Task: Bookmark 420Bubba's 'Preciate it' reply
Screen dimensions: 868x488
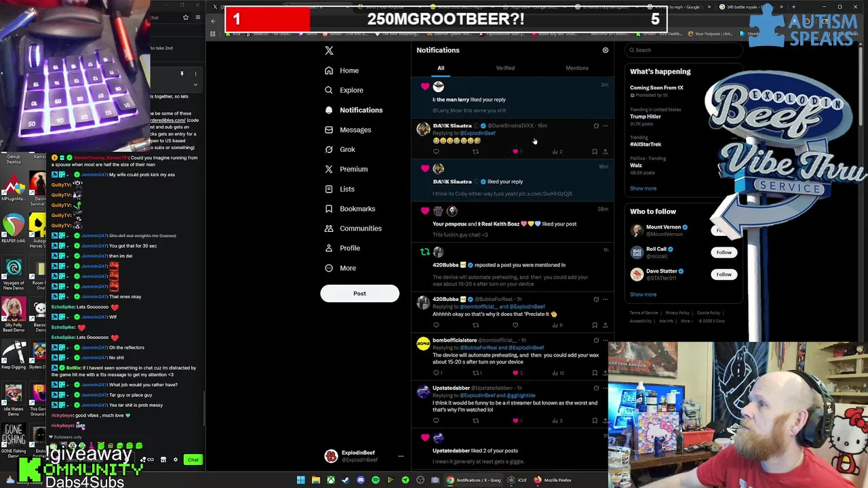Action: tap(595, 325)
